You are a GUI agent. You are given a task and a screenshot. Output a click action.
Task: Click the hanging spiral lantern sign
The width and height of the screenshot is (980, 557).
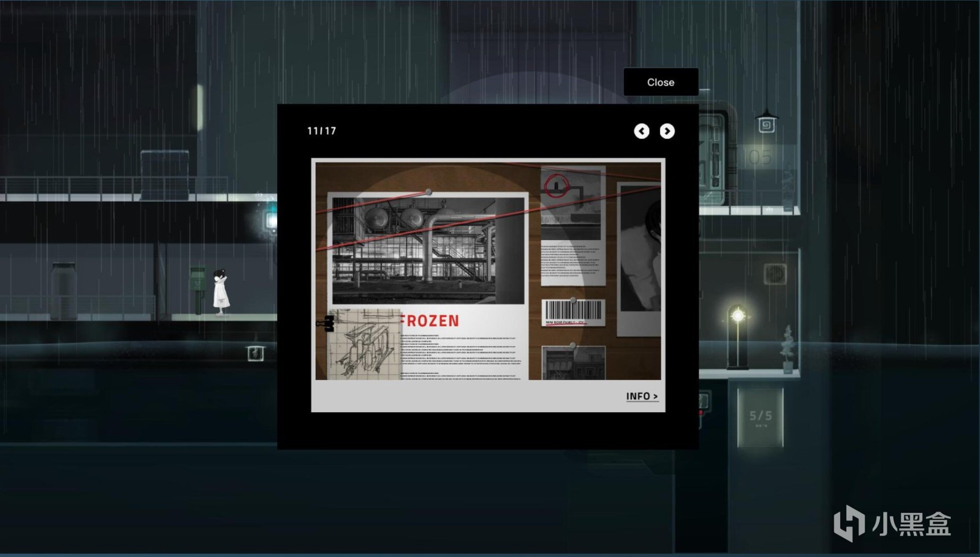766,122
